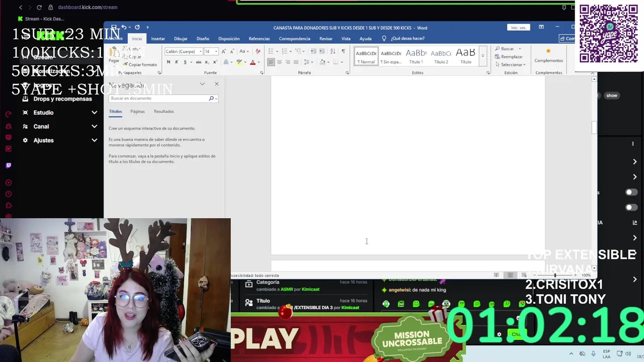The image size is (644, 362).
Task: Toggle italic (K) formatting
Action: click(x=176, y=62)
